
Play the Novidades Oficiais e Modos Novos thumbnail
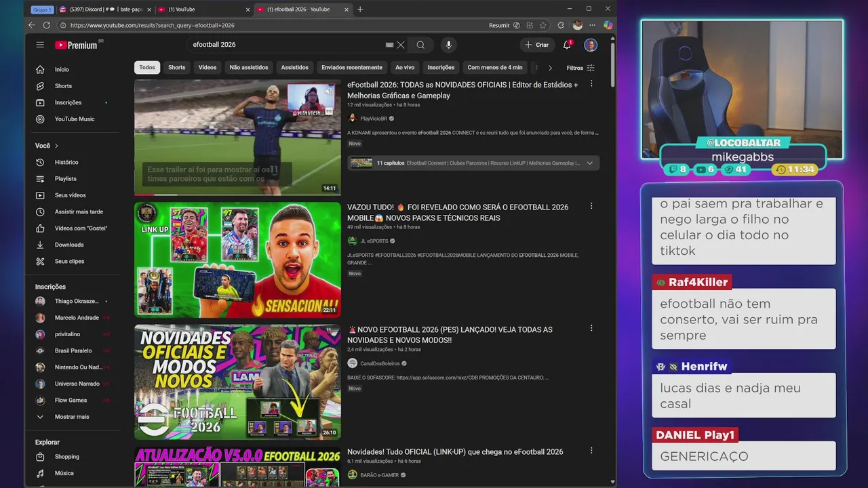(x=237, y=382)
